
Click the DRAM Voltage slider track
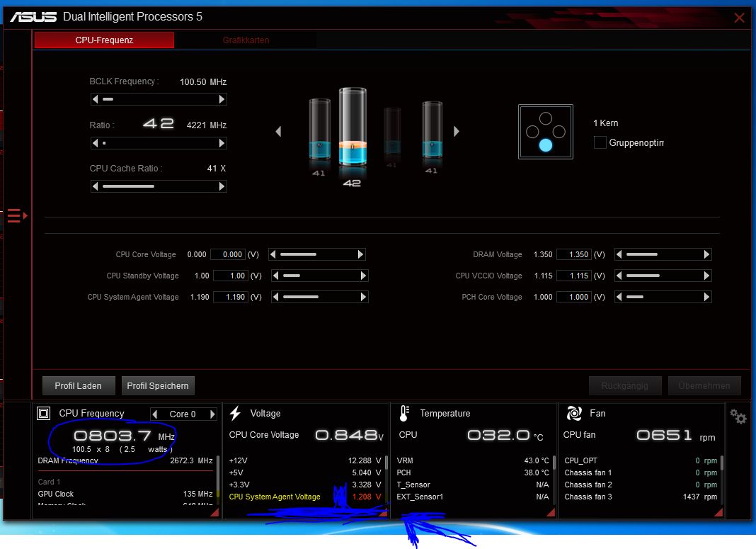click(x=663, y=254)
